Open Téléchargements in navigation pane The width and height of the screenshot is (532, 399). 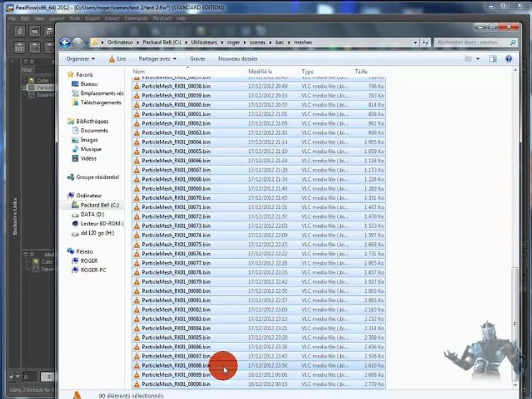101,103
